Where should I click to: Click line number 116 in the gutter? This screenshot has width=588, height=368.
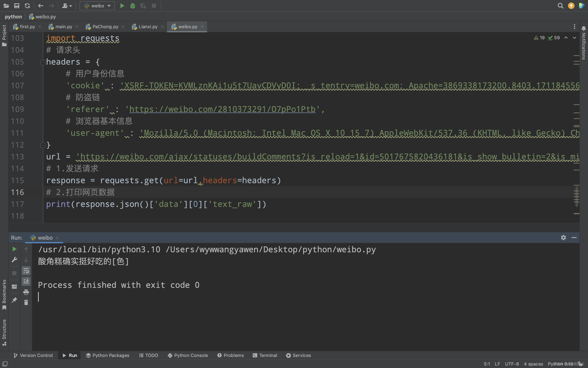coord(18,192)
